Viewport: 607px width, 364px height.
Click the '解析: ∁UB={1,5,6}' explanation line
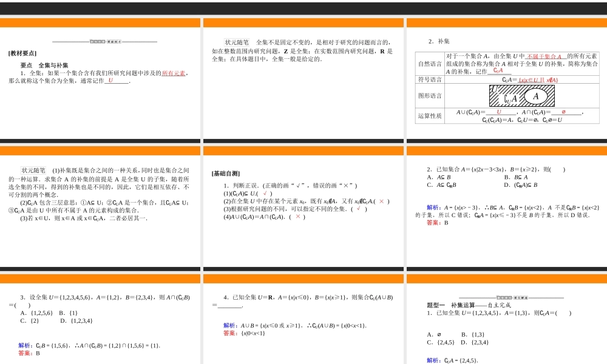point(89,345)
